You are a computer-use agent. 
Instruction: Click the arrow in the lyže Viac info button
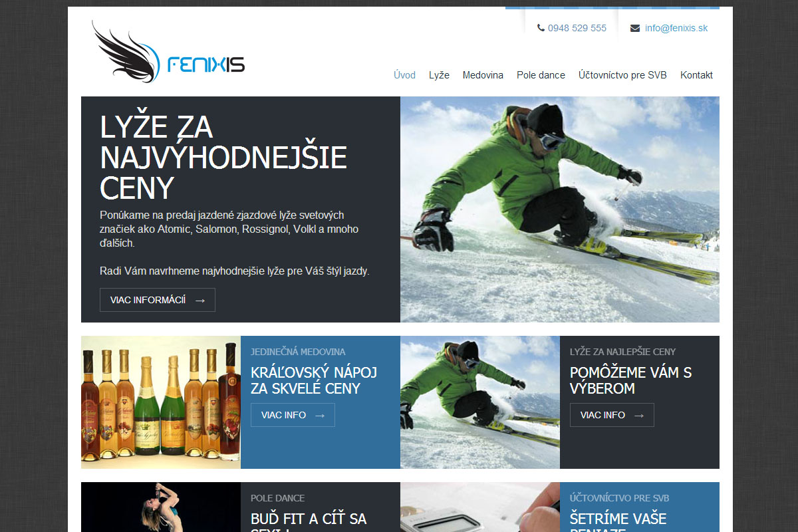pyautogui.click(x=639, y=415)
